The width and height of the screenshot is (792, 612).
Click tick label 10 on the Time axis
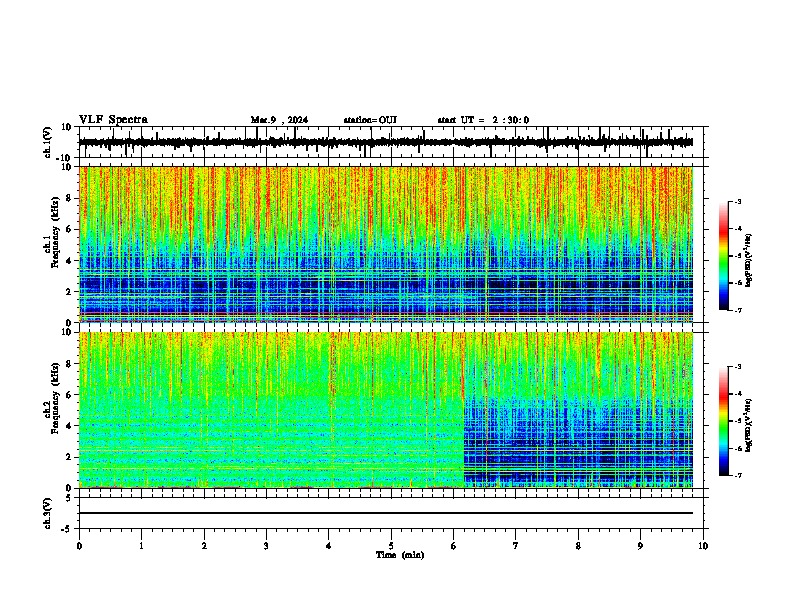pos(703,546)
